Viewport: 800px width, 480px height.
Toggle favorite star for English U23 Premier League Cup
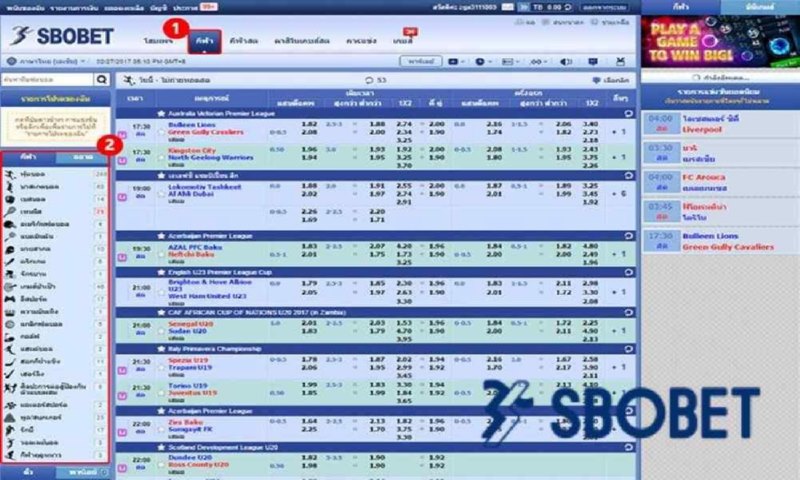161,272
